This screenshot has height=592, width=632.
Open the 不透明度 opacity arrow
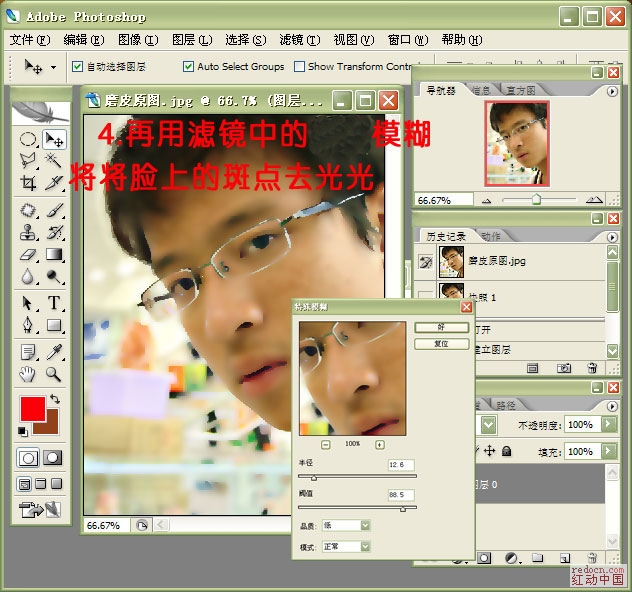coord(609,424)
